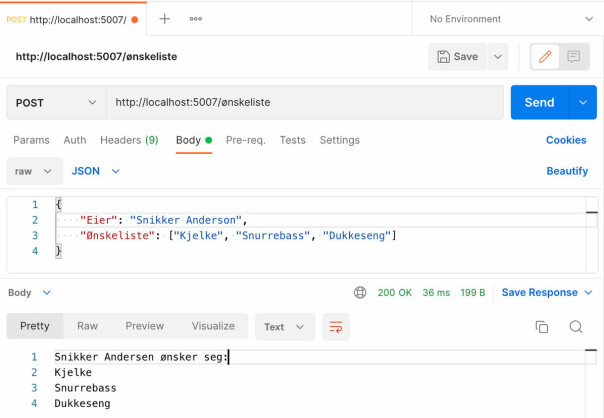604x418 pixels.
Task: Expand the No Environment dropdown
Action: 589,19
